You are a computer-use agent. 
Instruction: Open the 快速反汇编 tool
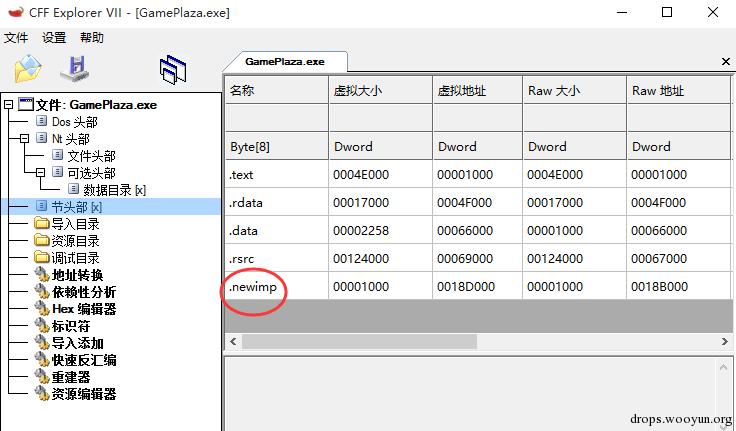(84, 360)
